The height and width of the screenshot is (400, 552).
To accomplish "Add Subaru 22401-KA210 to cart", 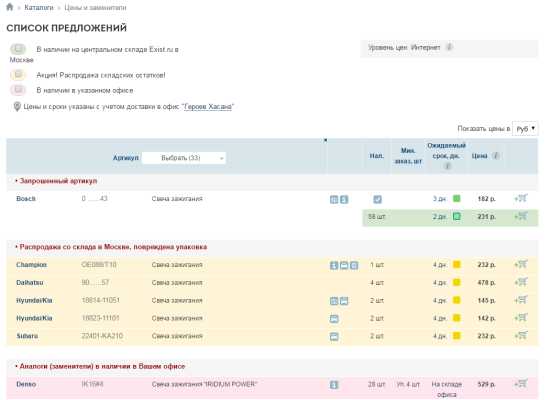I will [x=521, y=336].
